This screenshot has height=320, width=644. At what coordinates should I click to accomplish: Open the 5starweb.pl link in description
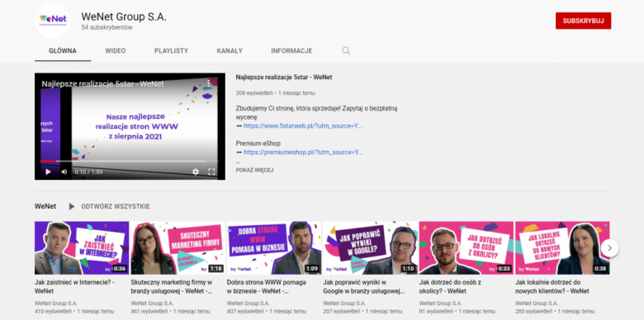[303, 126]
